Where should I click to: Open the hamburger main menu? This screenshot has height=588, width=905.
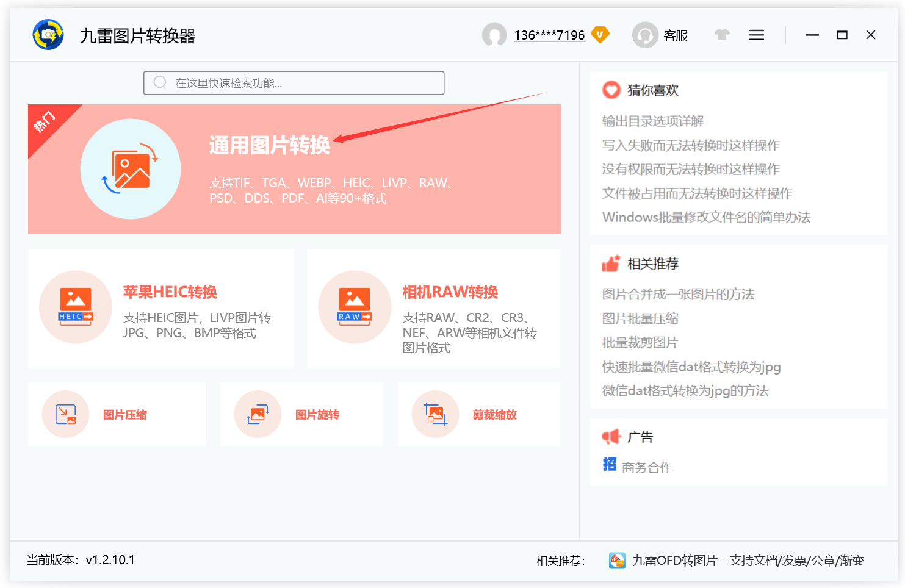click(757, 35)
